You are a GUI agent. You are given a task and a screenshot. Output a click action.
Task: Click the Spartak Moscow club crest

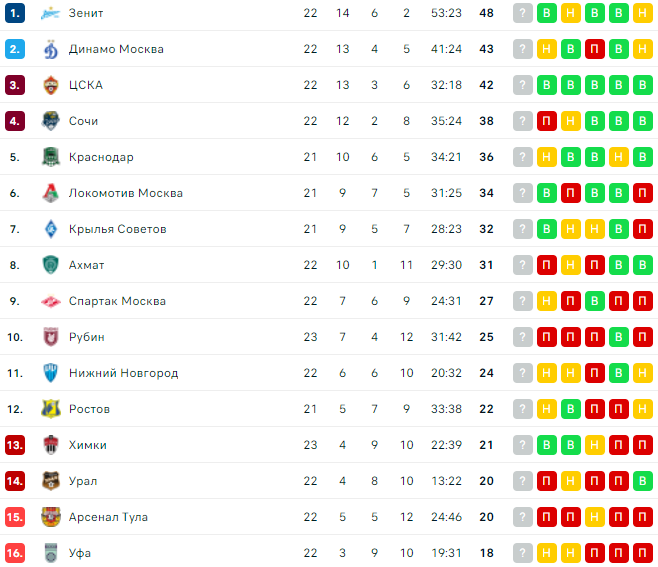tap(51, 301)
